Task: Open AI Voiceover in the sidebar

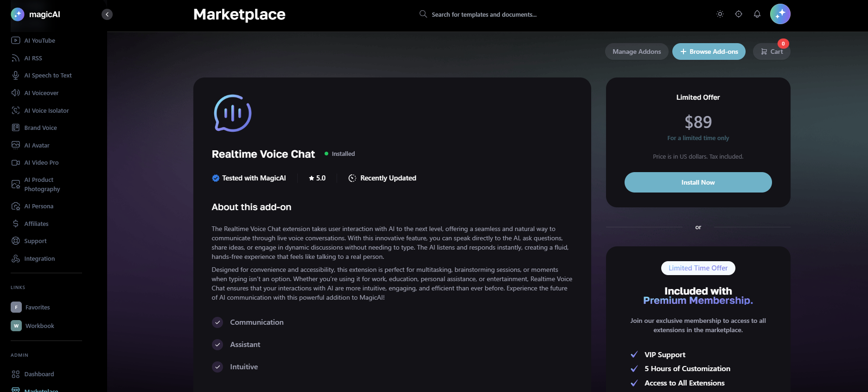Action: coord(41,93)
